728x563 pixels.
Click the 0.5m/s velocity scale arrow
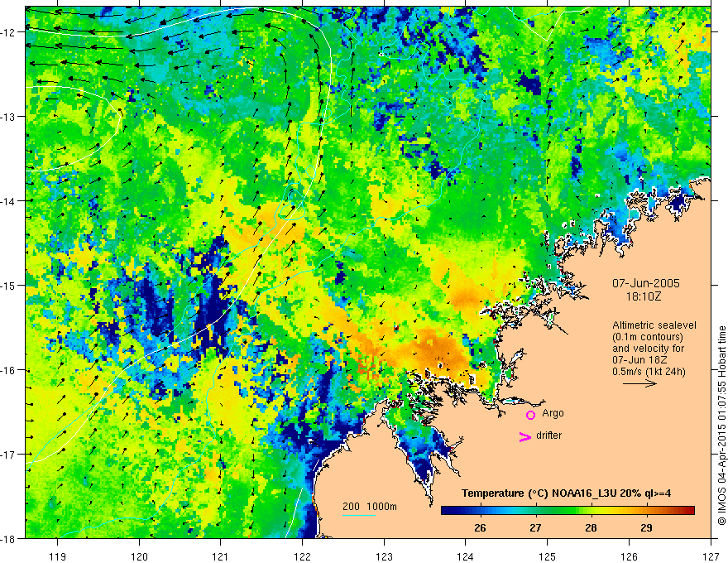click(x=639, y=383)
